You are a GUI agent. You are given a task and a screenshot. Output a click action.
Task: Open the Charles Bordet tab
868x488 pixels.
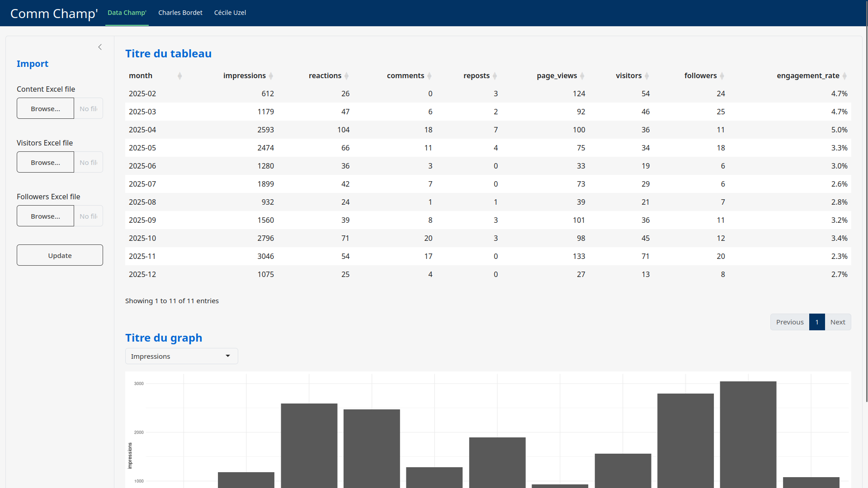click(180, 13)
